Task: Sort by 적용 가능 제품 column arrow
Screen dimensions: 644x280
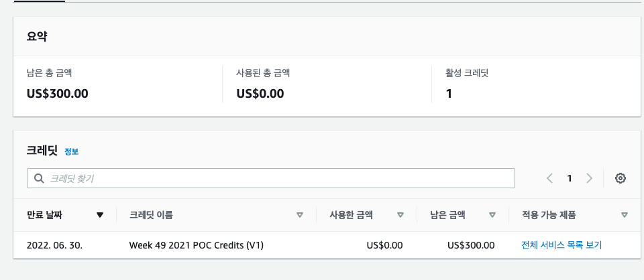Action: (x=625, y=215)
